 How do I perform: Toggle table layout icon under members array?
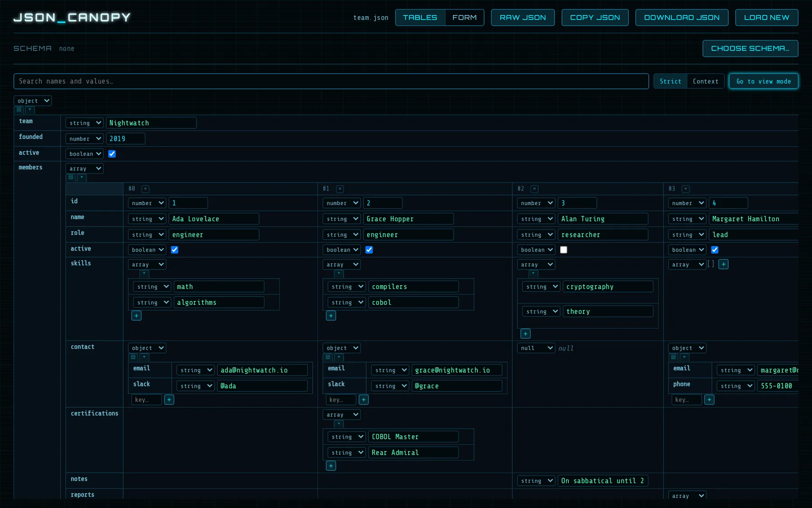coord(71,177)
